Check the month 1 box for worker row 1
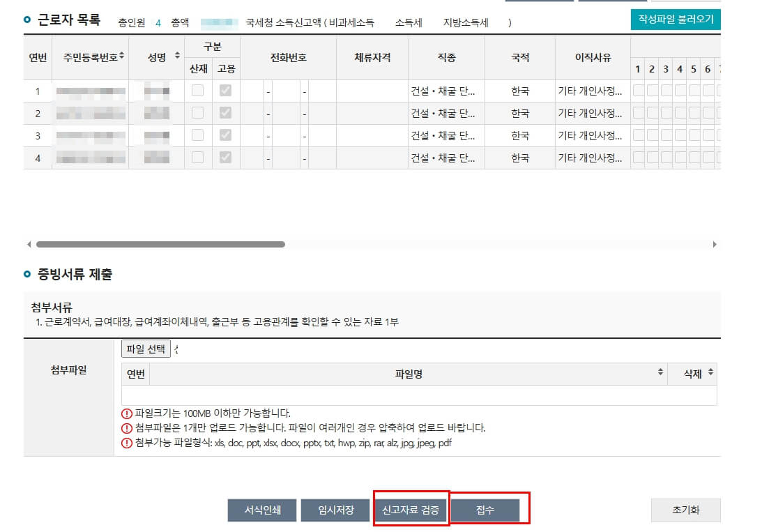The image size is (762, 532). [639, 90]
